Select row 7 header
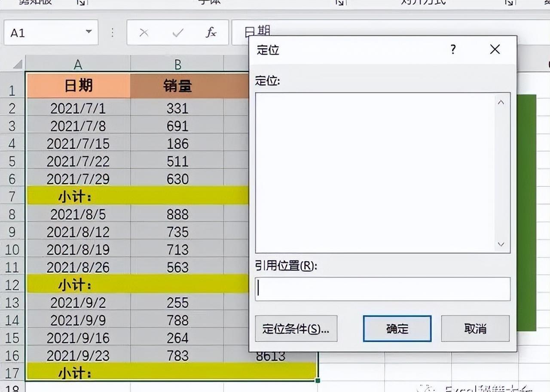 (x=12, y=196)
